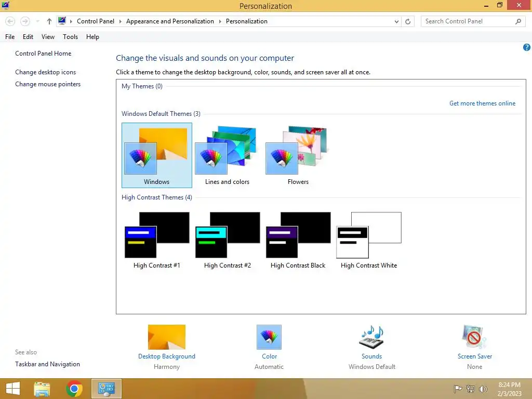532x399 pixels.
Task: Click the Color text link
Action: coord(270,356)
